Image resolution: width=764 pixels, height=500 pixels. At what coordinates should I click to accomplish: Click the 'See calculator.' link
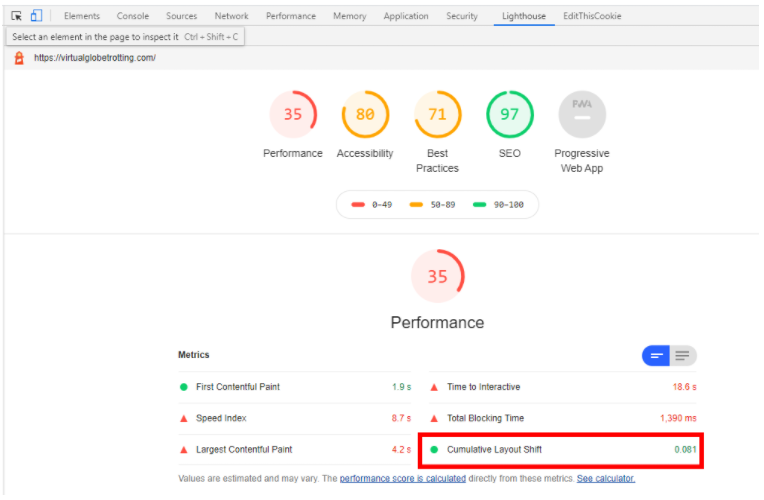[605, 479]
